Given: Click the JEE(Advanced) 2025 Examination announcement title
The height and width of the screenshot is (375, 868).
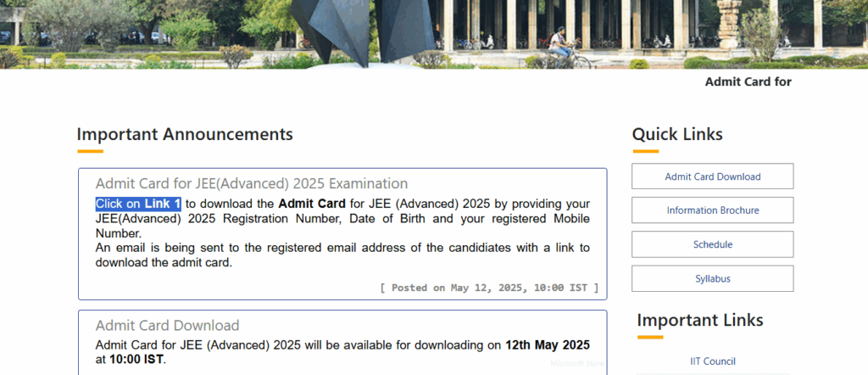Looking at the screenshot, I should [251, 183].
